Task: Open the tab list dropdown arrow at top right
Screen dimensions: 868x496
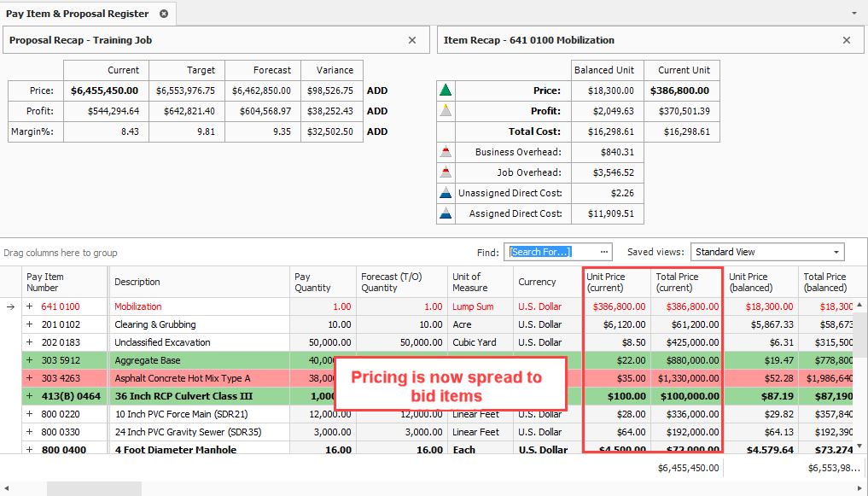Action: [854, 14]
